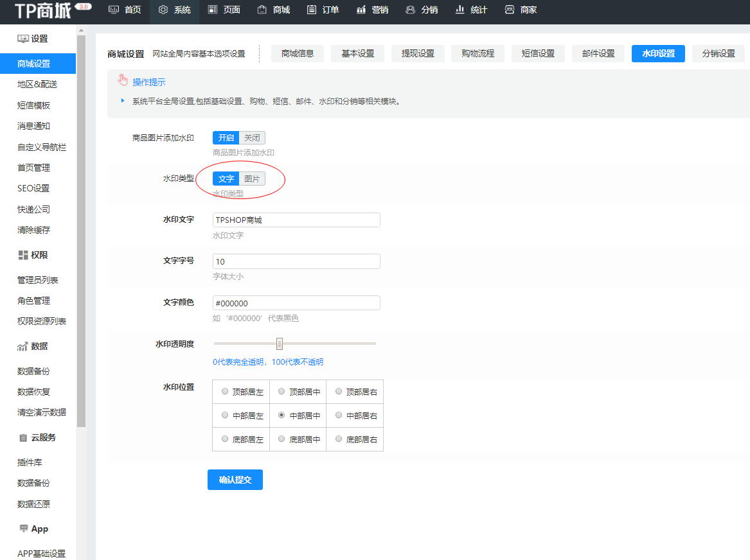Click the distribution people icon for 分销
Screen dimensions: 750x560
(x=410, y=10)
